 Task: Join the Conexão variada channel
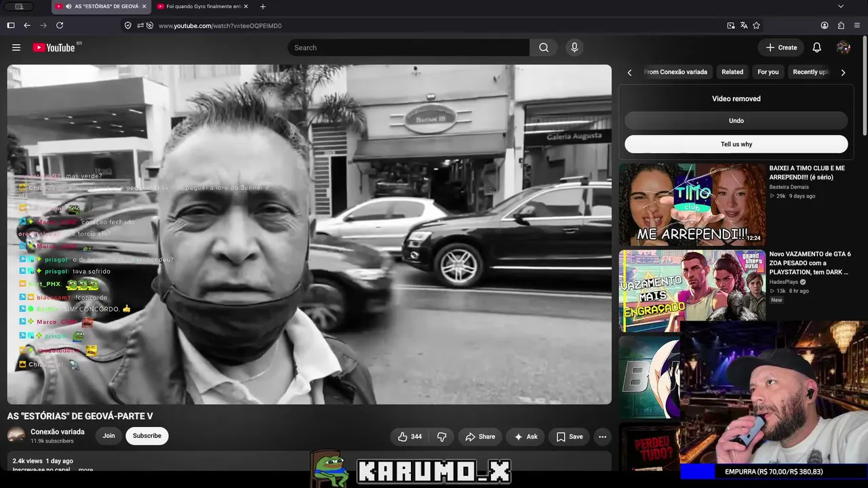pos(108,436)
